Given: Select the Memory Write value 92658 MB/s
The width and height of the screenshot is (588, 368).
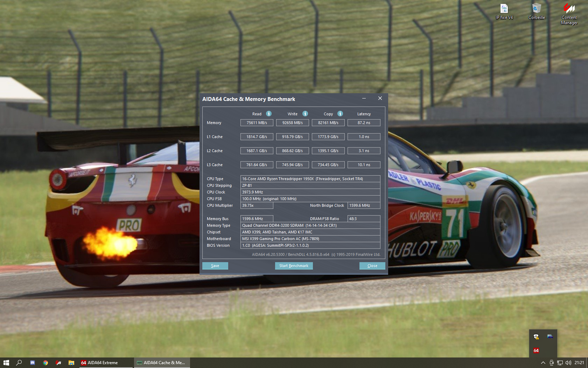Looking at the screenshot, I should click(293, 123).
